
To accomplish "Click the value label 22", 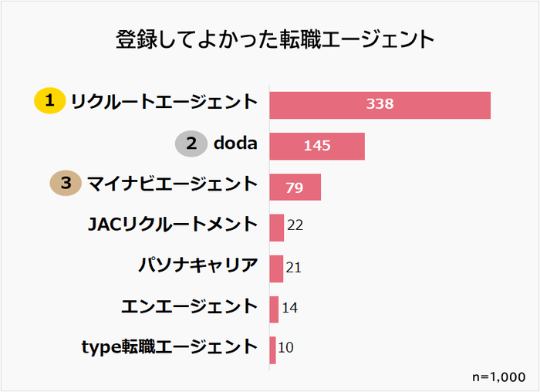I will click(x=295, y=225).
